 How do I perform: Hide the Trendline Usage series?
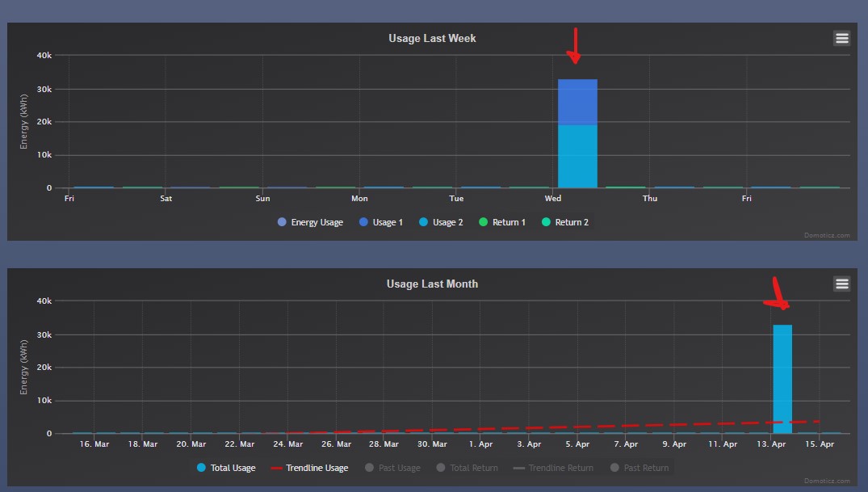click(x=309, y=468)
